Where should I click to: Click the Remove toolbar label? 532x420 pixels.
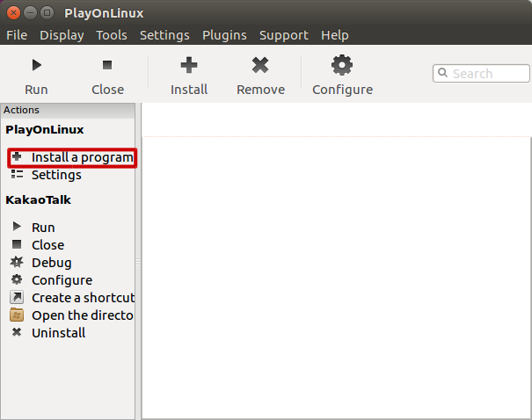click(260, 90)
